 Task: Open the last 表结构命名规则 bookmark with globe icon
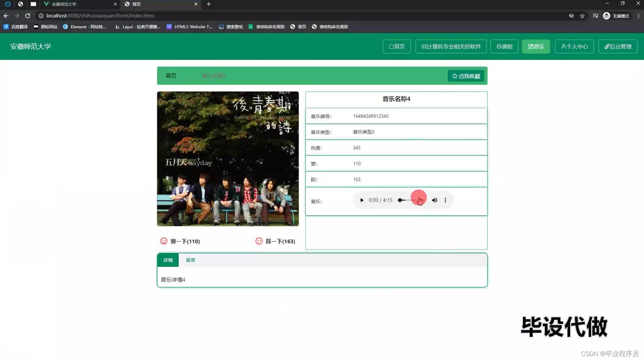tap(330, 27)
